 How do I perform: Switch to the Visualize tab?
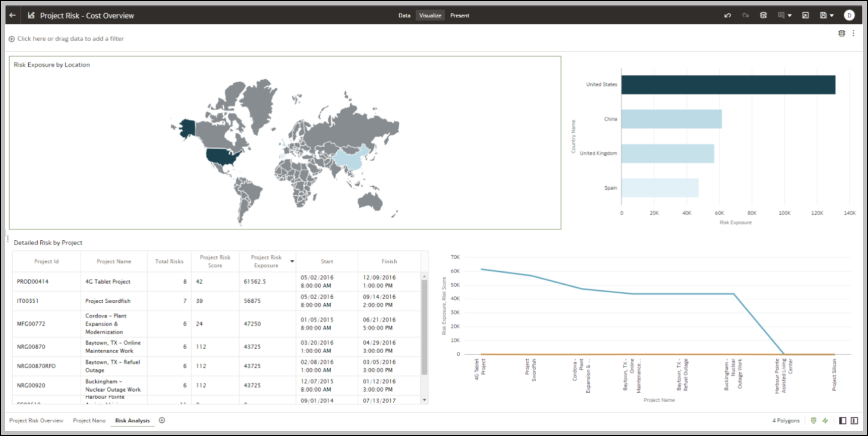tap(430, 16)
